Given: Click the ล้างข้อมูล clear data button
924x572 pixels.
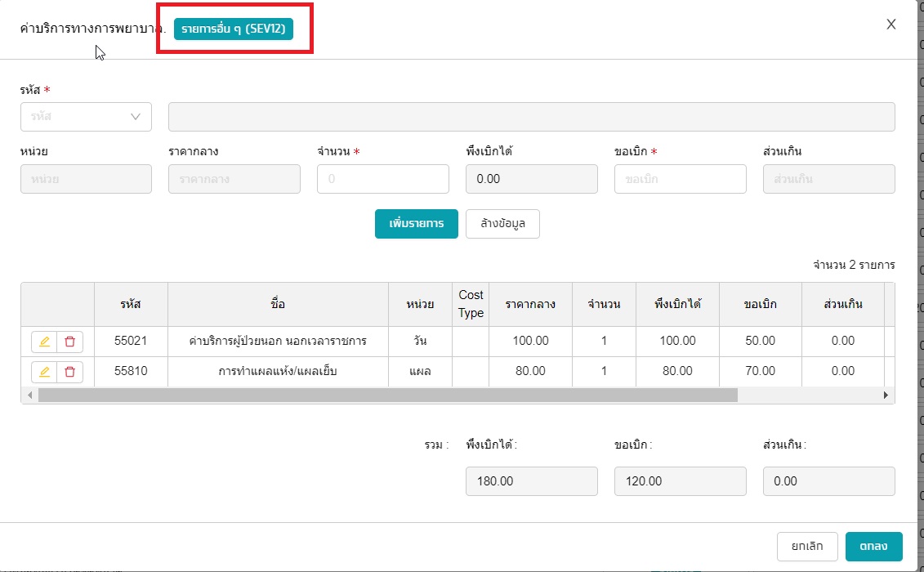Looking at the screenshot, I should point(502,224).
